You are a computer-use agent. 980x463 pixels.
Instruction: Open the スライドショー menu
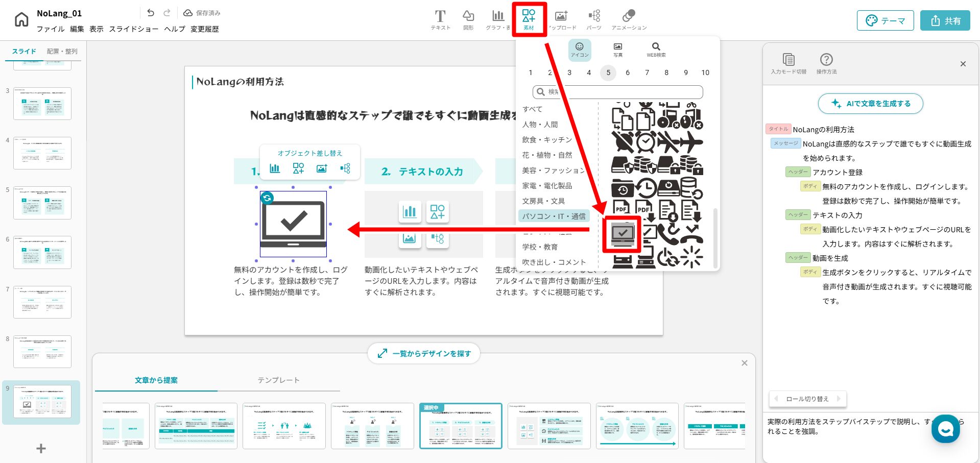[x=134, y=29]
